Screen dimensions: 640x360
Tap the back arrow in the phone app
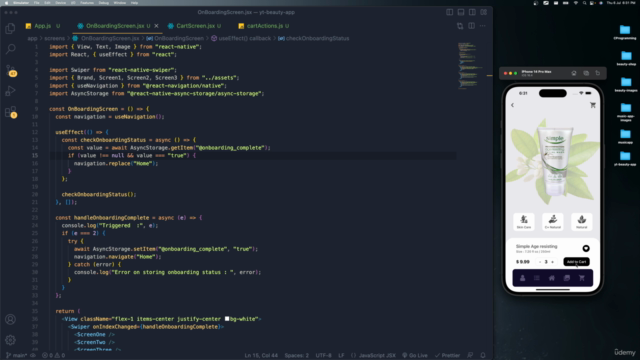pos(513,105)
